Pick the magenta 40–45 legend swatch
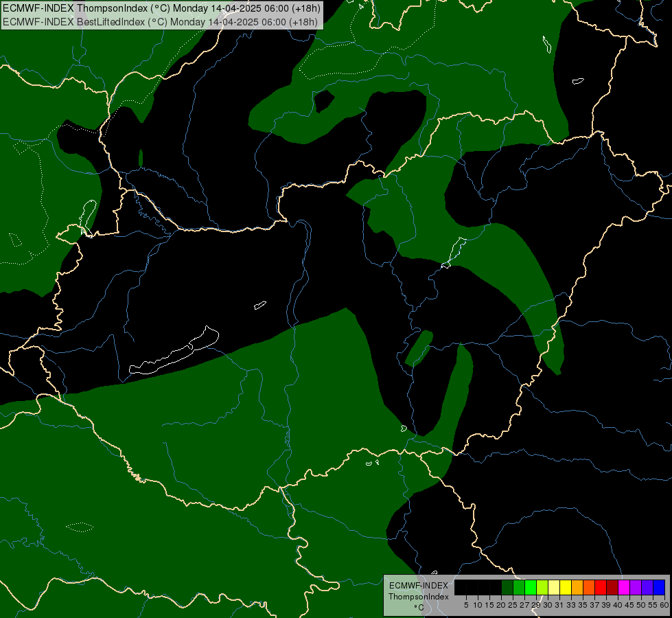The width and height of the screenshot is (672, 618). pos(624,587)
